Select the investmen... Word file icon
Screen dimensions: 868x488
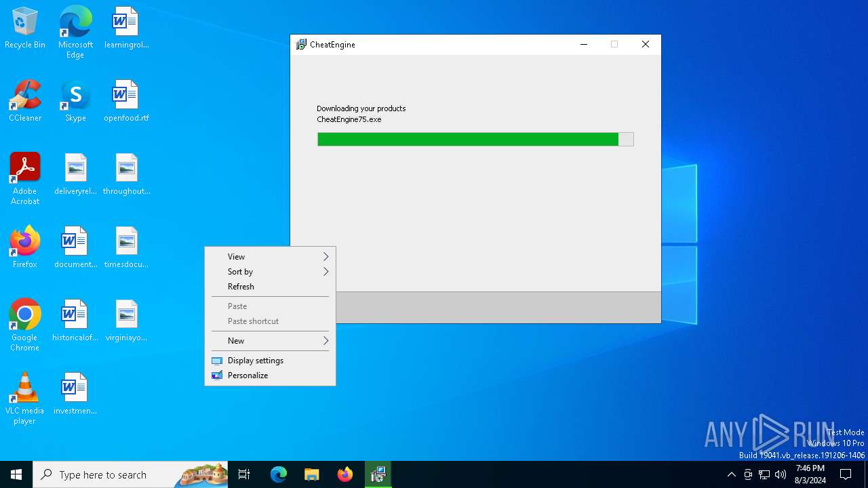click(75, 394)
